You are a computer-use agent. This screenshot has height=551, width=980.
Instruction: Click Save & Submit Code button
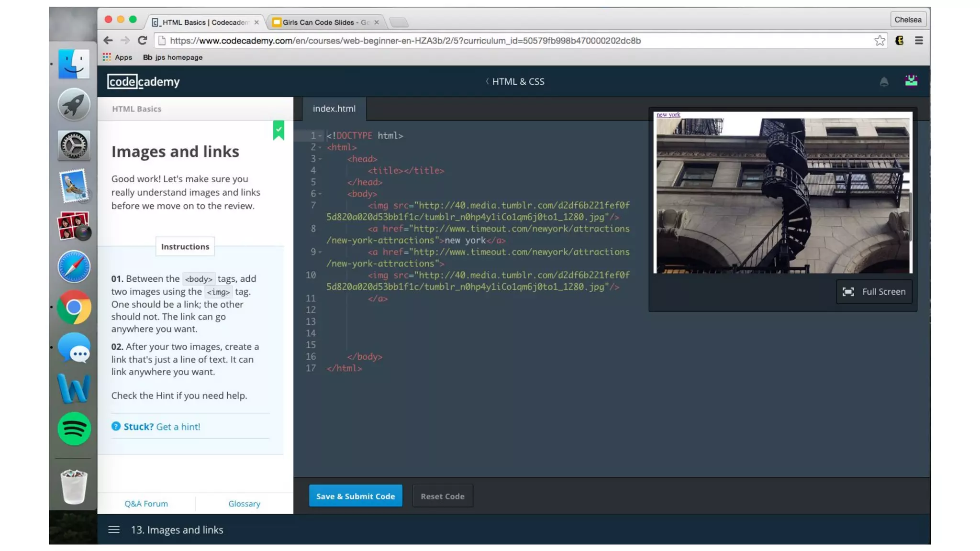(x=356, y=496)
